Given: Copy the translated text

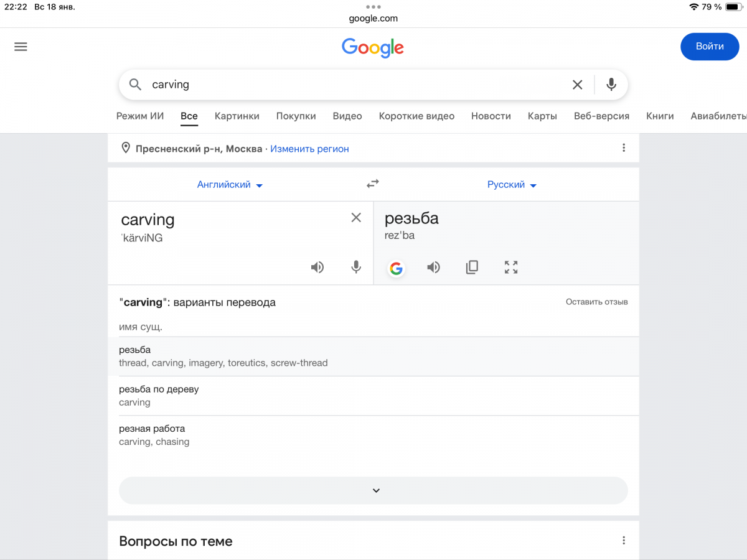Looking at the screenshot, I should coord(472,268).
